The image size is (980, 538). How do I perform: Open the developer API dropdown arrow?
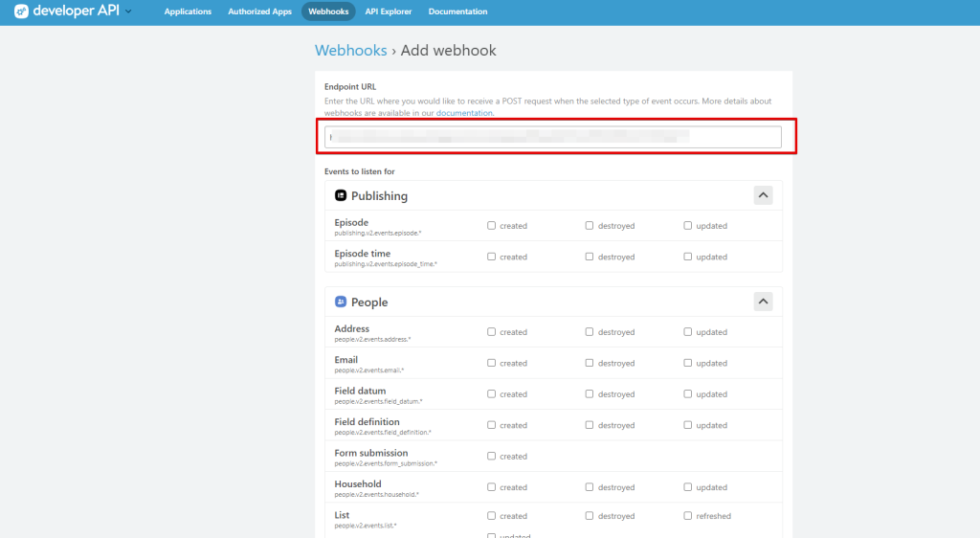(x=129, y=11)
